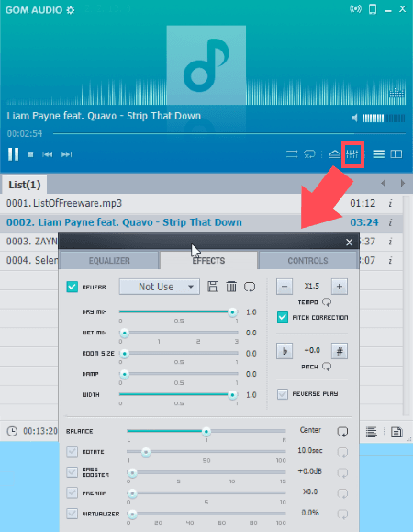Screen dimensions: 413x532
Task: Enable the VIRTUALIZER checkbox
Action: 72,514
